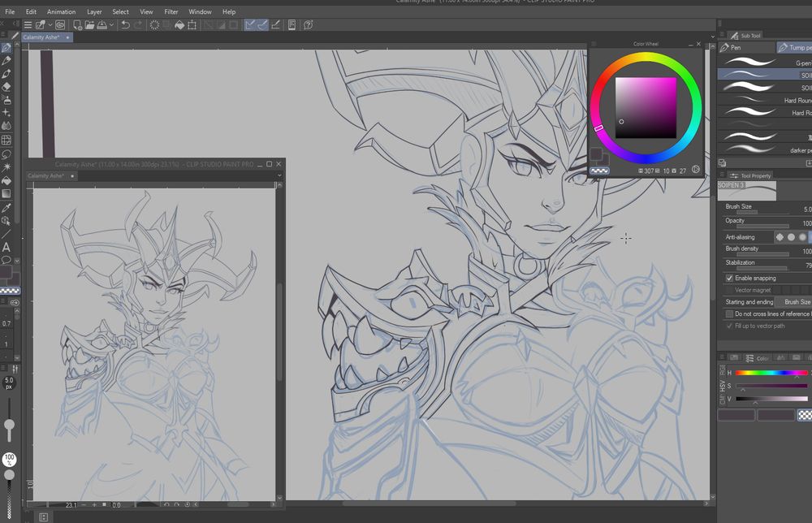
Task: Expand the main canvas tab list chevron
Action: [x=713, y=37]
